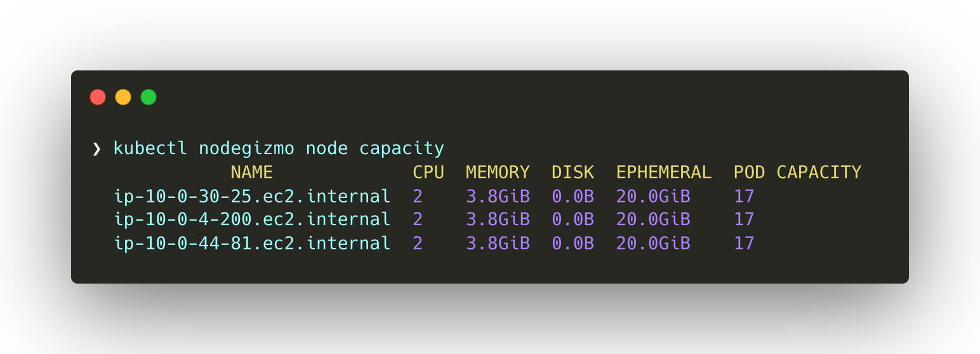Click the POD CAPACITY column header
Screen dimensions: 980x354
pos(797,173)
